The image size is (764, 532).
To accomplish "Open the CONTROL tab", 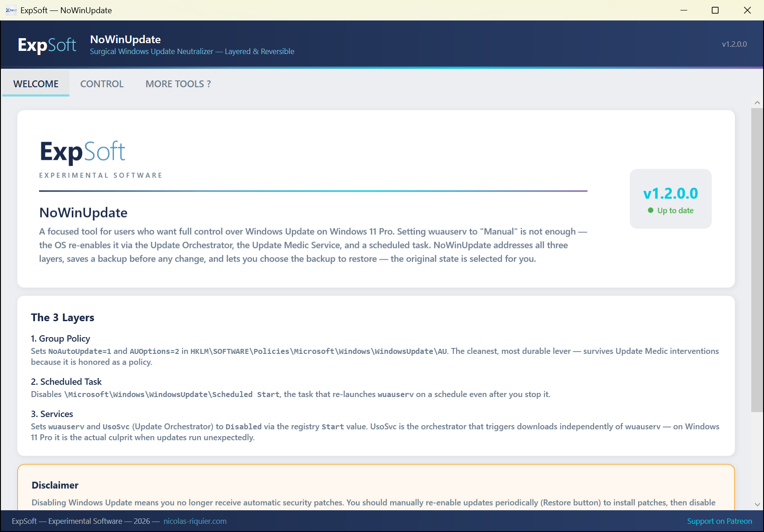I will pos(102,84).
